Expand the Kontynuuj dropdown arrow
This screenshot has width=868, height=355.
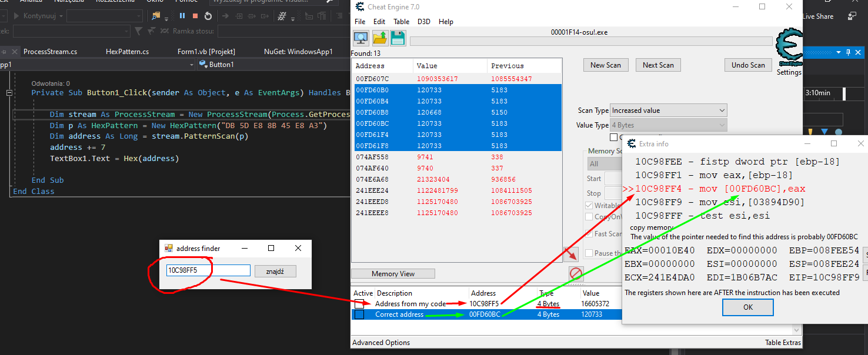[x=60, y=16]
